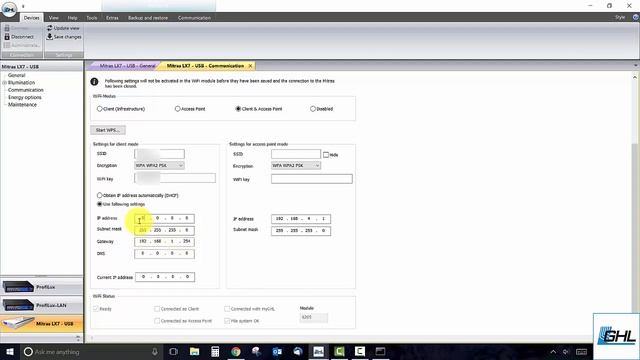Screen dimensions: 640x360
Task: Click Update view in the ribbon
Action: [x=67, y=28]
